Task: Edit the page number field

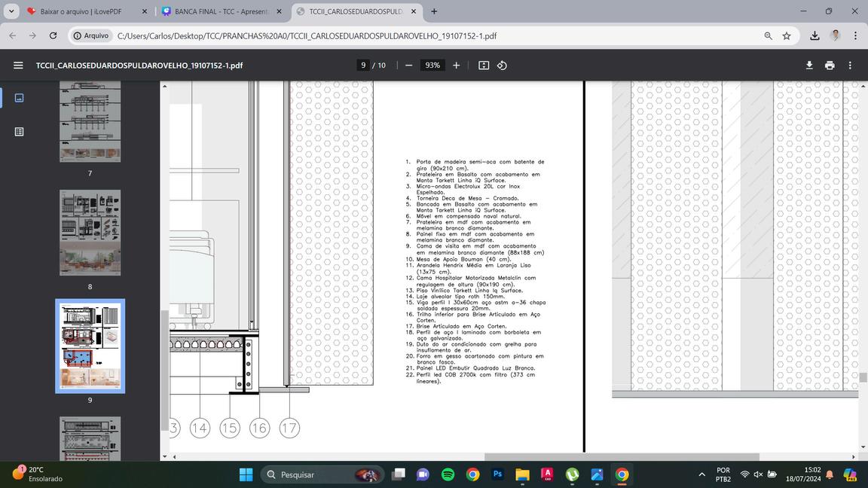Action: click(363, 66)
